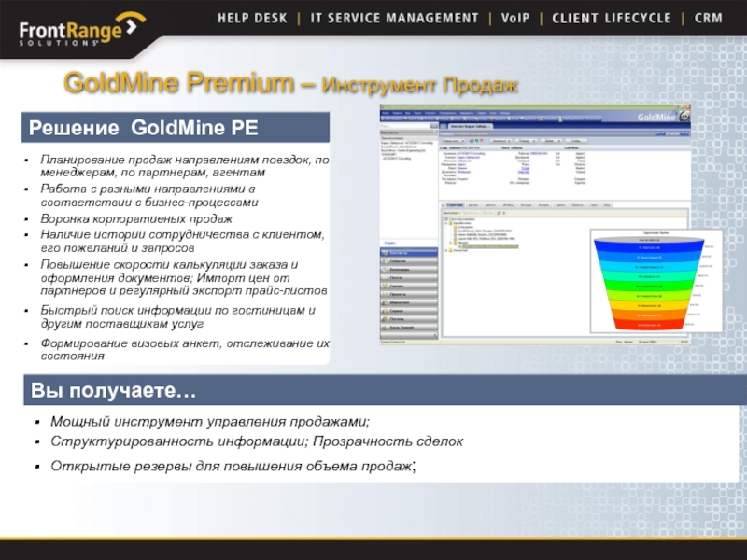This screenshot has height=560, width=747.
Task: Click the orange funnel band
Action: click(649, 315)
